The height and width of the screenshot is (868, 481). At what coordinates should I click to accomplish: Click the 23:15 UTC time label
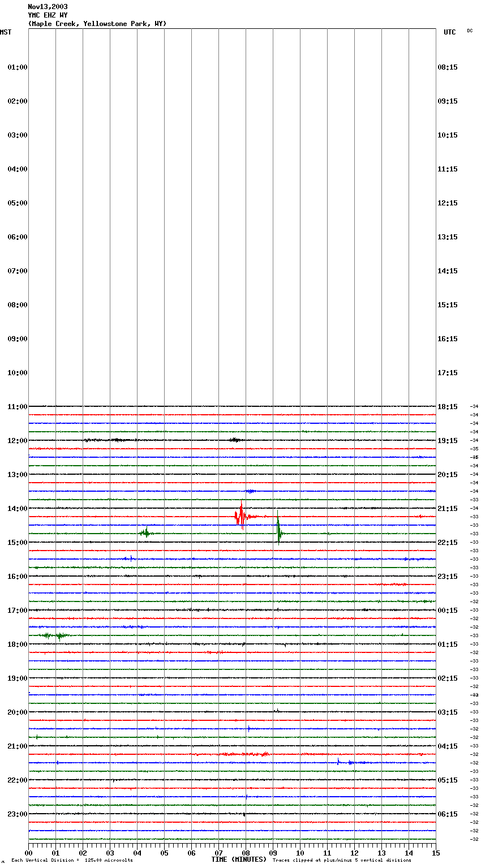point(448,577)
